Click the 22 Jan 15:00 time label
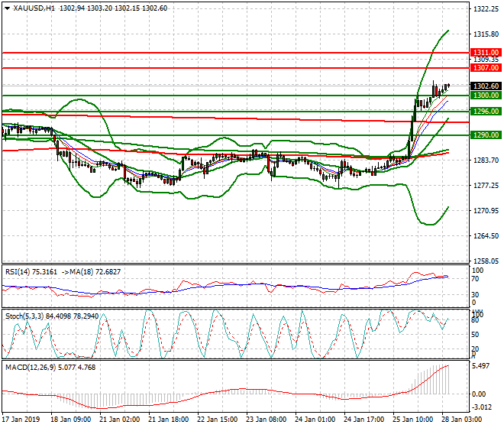The width and height of the screenshot is (504, 428). coord(217,420)
